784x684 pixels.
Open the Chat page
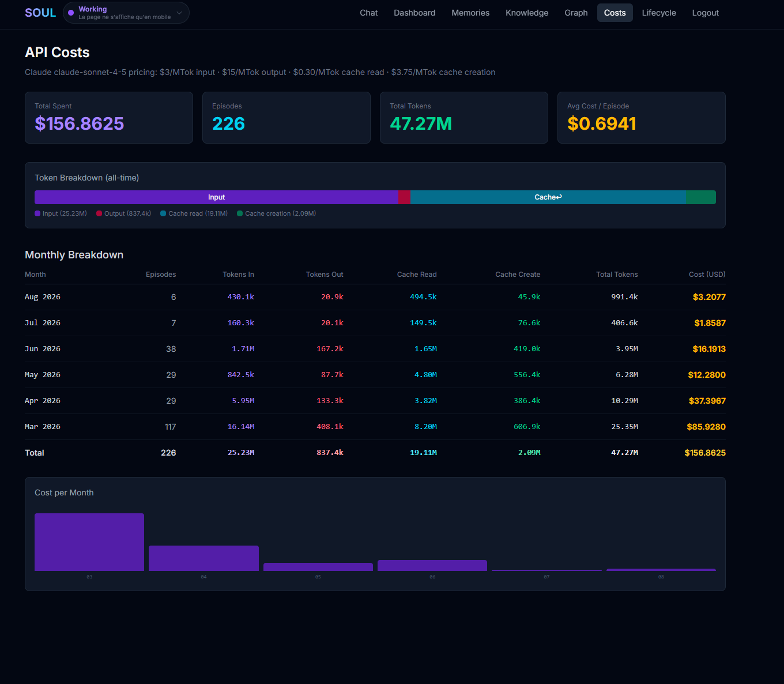point(369,13)
